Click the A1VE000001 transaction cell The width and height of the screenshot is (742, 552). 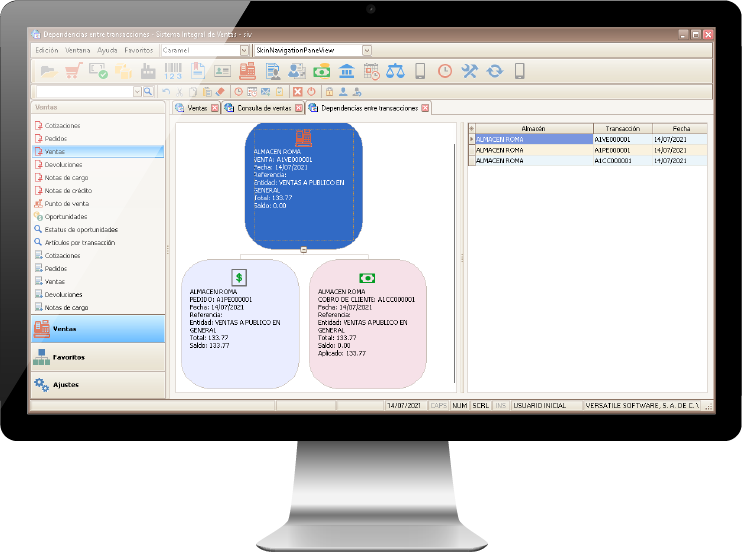623,140
